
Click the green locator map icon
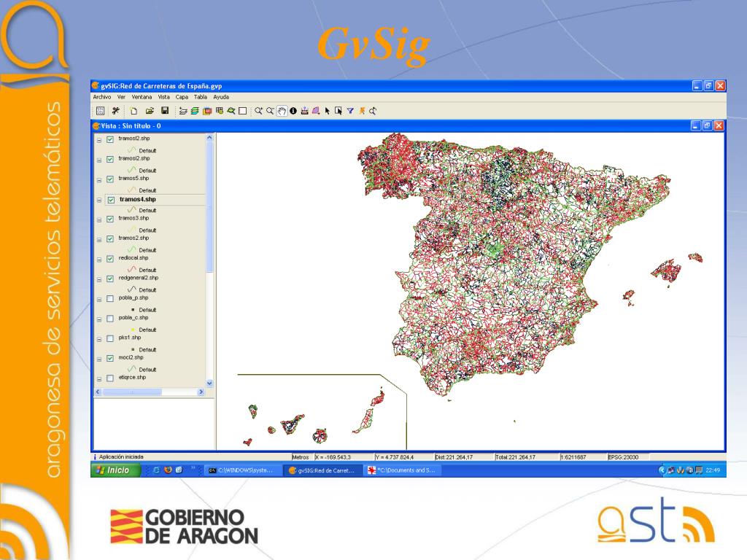click(x=231, y=111)
